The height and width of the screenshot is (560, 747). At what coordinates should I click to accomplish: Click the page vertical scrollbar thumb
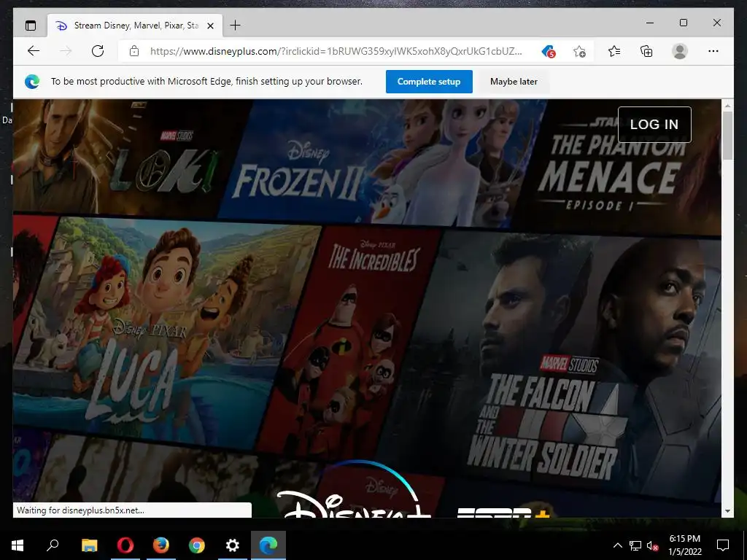coord(727,136)
